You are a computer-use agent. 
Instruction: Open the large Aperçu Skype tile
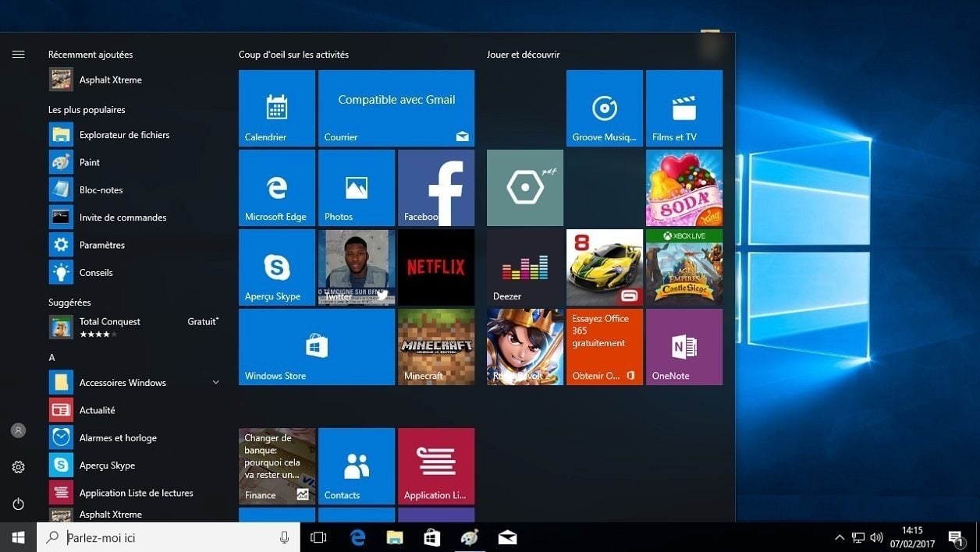point(277,267)
